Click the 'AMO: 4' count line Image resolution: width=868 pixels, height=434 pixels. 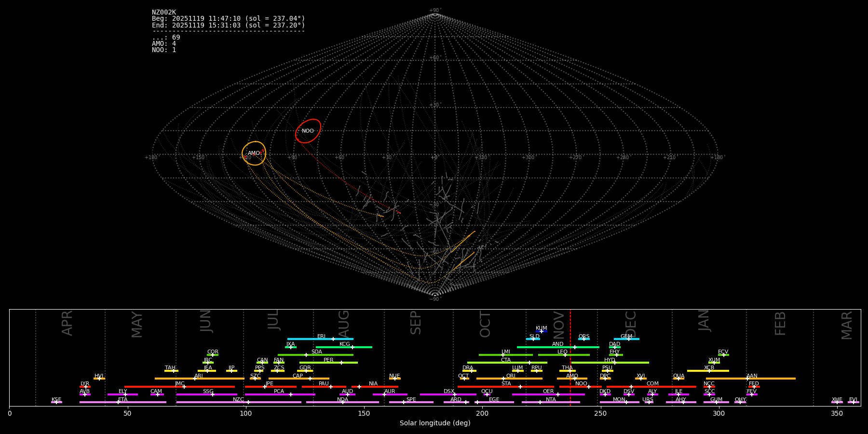click(164, 44)
